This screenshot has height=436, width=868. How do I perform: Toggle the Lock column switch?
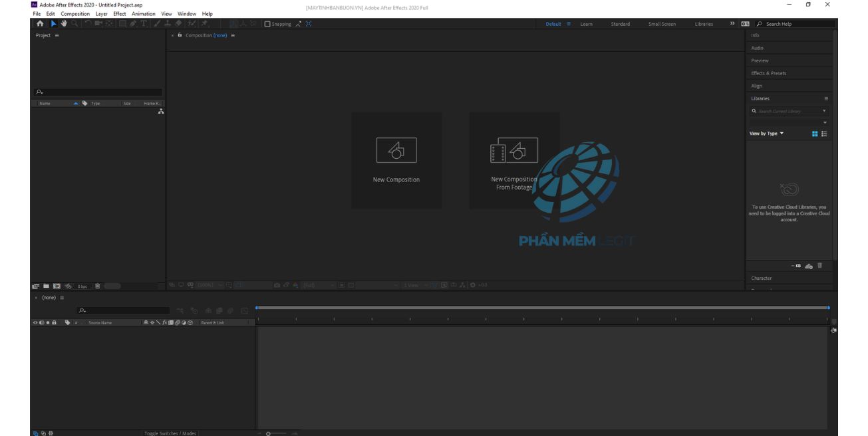coord(55,322)
